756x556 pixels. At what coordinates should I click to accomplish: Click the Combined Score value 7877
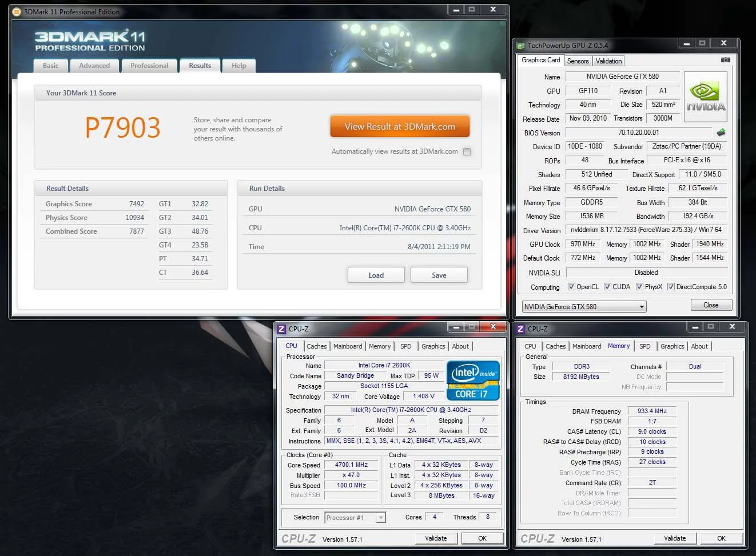coord(137,231)
